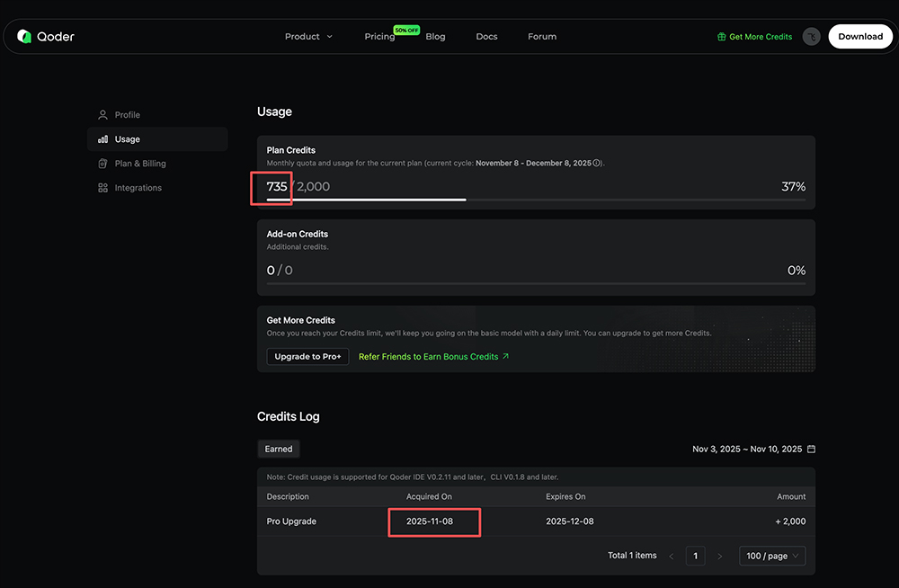Select page 1 in pagination
Image resolution: width=899 pixels, height=588 pixels.
[695, 556]
